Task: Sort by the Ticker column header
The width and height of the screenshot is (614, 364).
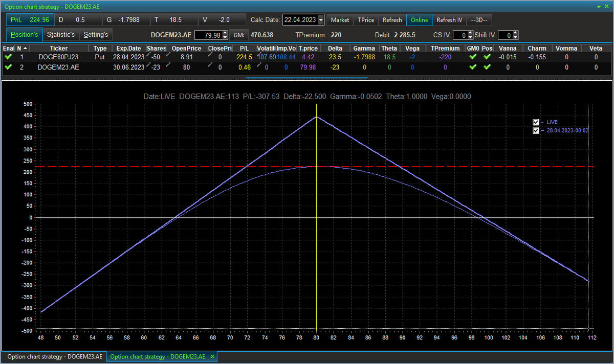Action: pos(59,48)
